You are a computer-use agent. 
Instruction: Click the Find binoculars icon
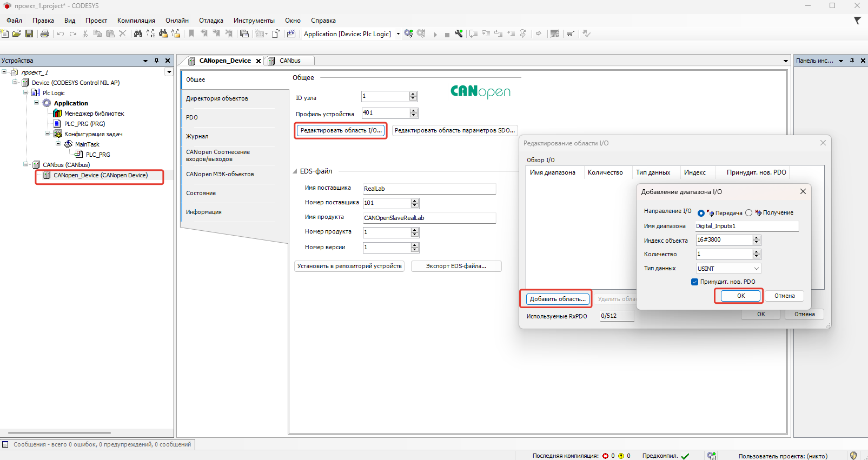138,34
